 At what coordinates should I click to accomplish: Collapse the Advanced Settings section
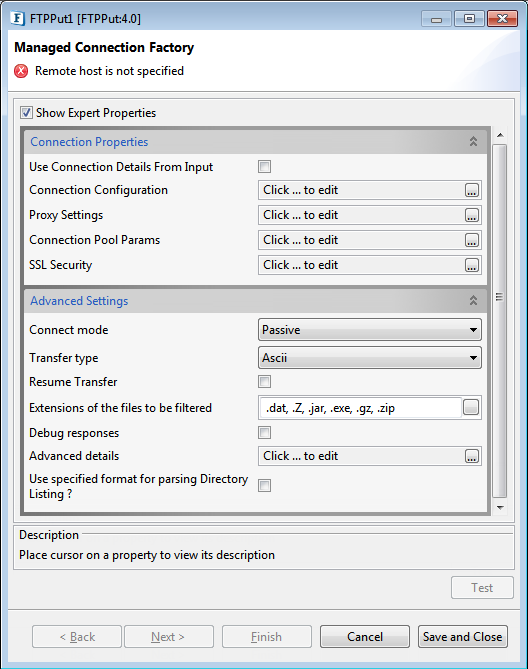tap(473, 301)
